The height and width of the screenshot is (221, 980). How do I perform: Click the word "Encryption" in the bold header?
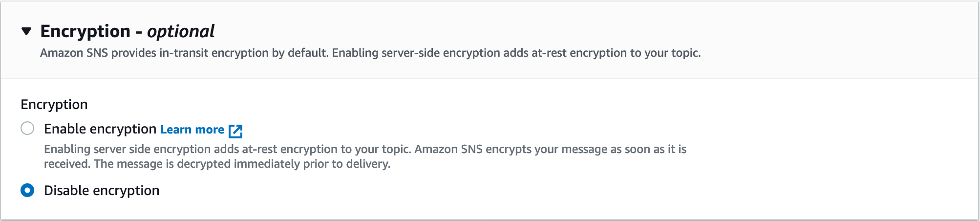pyautogui.click(x=85, y=32)
